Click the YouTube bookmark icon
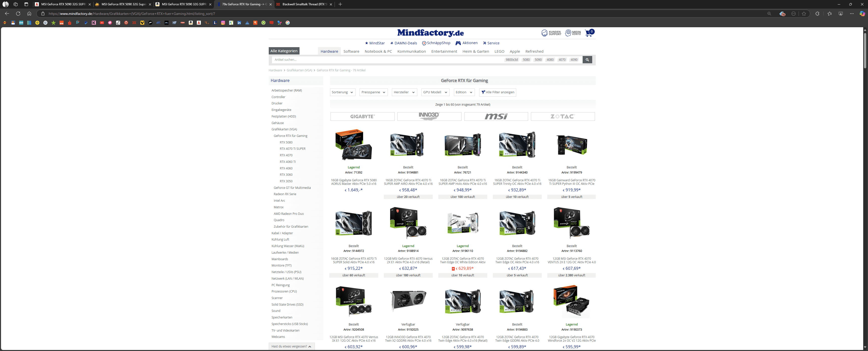Screen dimensions: 868x351 pyautogui.click(x=102, y=23)
